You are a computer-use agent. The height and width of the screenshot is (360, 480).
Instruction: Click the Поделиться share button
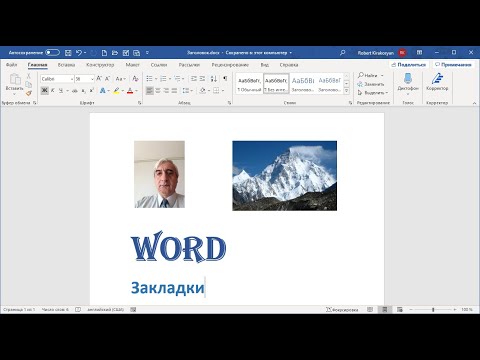tap(409, 65)
